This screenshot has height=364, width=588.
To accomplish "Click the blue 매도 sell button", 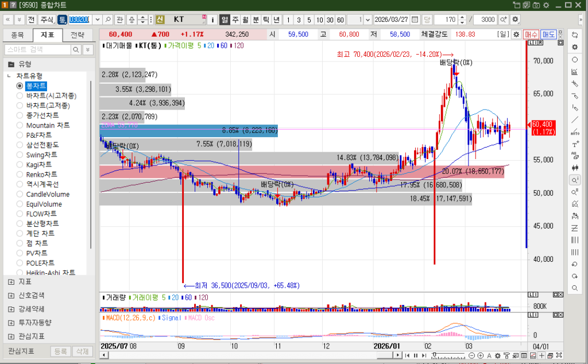I will [549, 34].
